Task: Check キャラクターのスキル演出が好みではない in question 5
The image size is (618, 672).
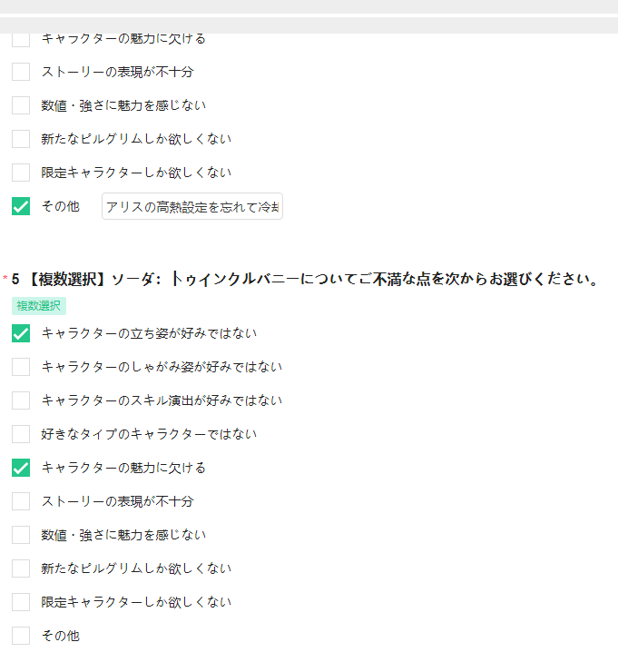Action: [21, 400]
